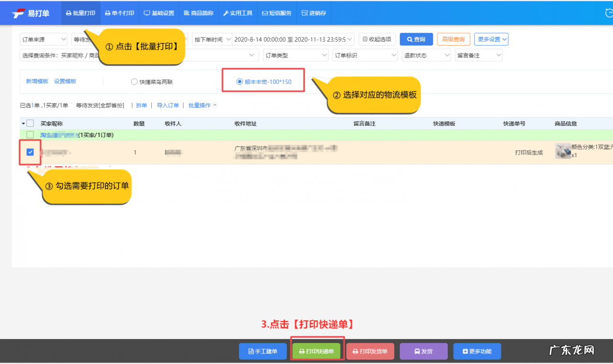The width and height of the screenshot is (613, 364).
Task: Select the 顺丰丰密-100*150 radio button
Action: pyautogui.click(x=239, y=80)
